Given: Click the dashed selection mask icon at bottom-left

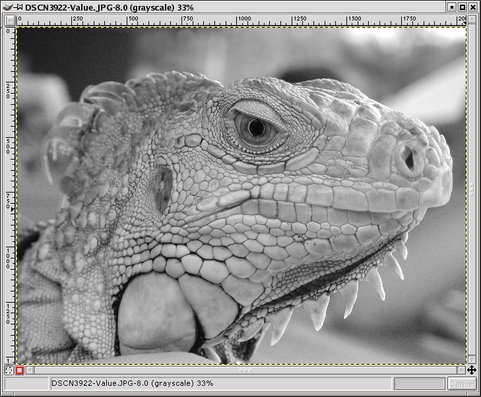Looking at the screenshot, I should (x=9, y=370).
